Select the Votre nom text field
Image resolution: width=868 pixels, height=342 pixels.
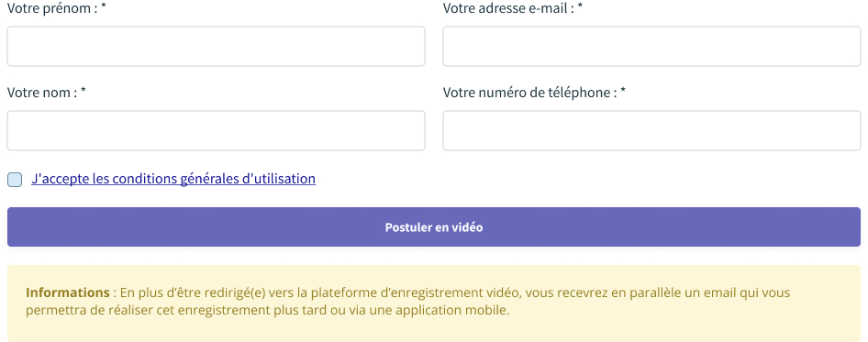(216, 130)
